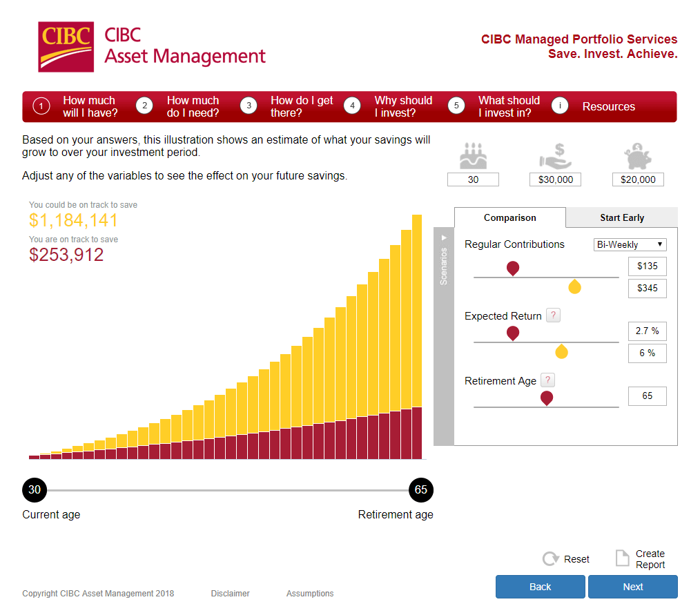Click the info circle beside Resources

coord(560,106)
